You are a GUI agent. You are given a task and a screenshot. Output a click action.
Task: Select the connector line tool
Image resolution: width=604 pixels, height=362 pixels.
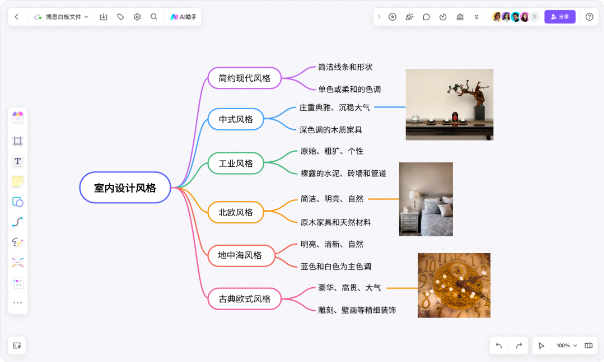(x=17, y=222)
